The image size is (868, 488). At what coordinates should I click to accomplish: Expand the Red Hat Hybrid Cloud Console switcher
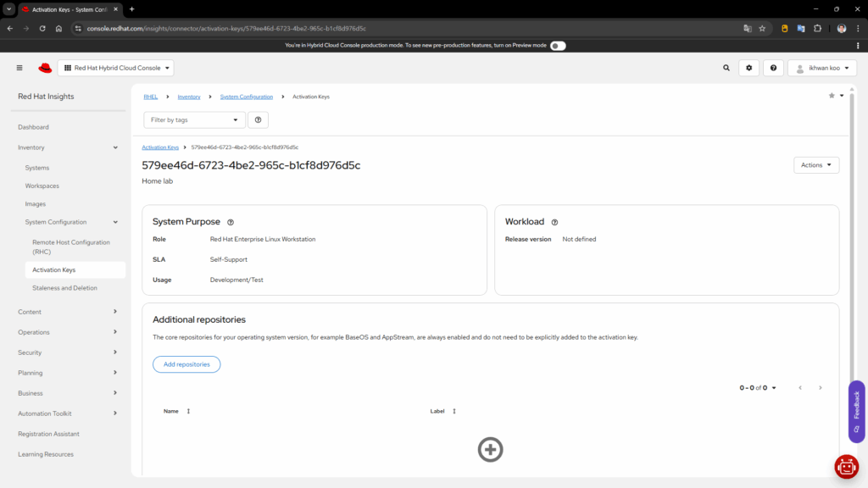click(117, 68)
